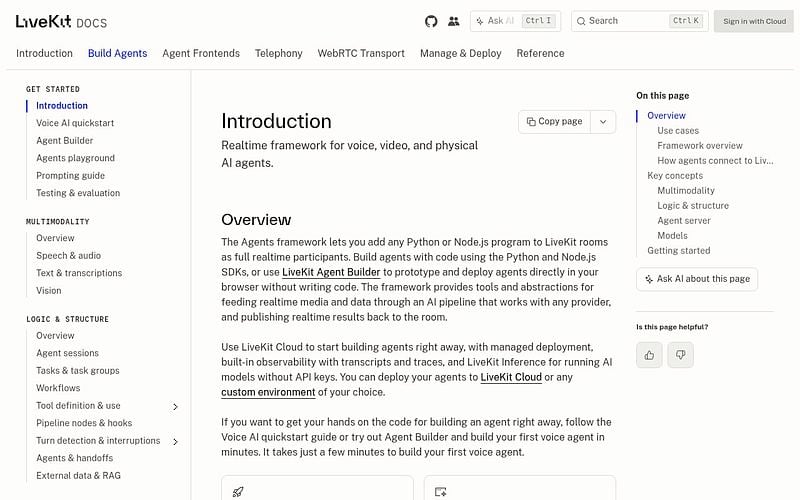Image resolution: width=800 pixels, height=500 pixels.
Task: Open Pipeline nodes & hooks in sidebar
Action: [x=84, y=423]
